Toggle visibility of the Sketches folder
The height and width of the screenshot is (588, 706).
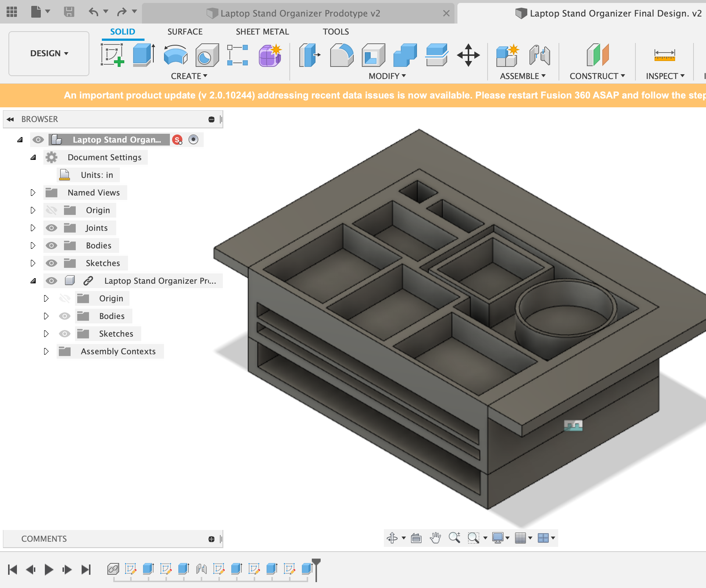[x=51, y=263]
